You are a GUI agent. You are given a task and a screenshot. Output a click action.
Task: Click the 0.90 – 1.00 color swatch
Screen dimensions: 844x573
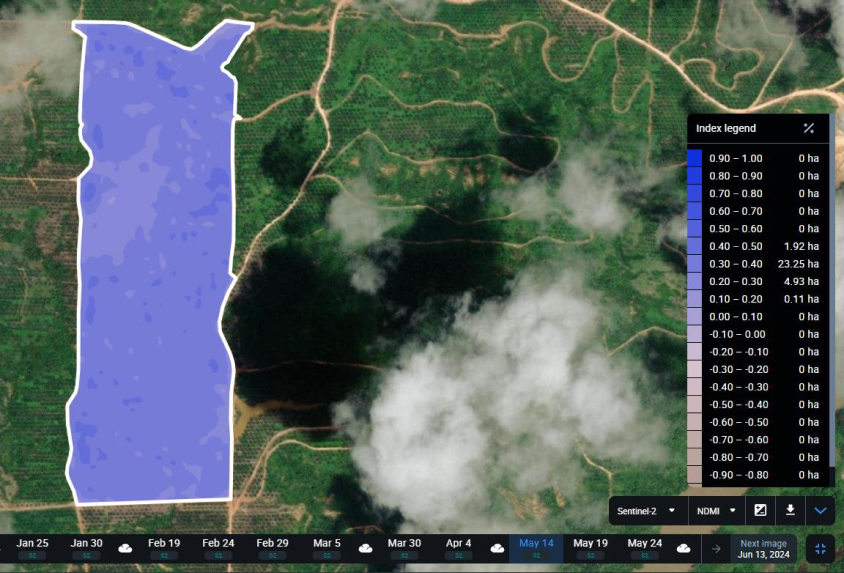[694, 158]
